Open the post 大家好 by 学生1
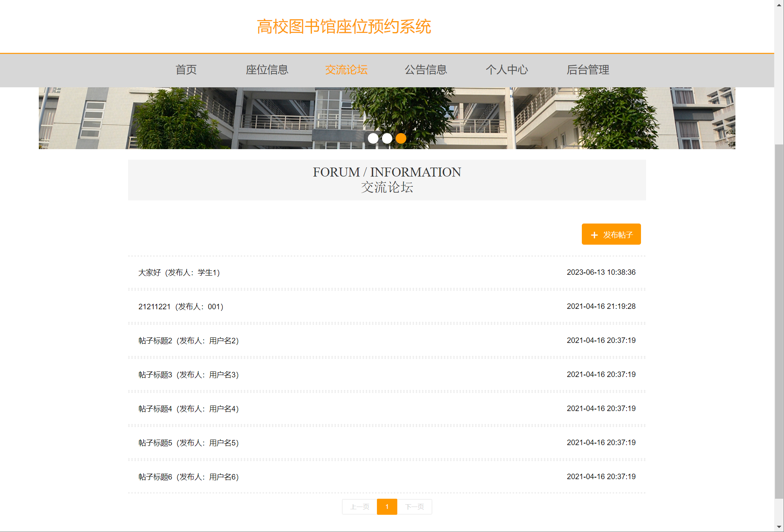 click(x=179, y=272)
